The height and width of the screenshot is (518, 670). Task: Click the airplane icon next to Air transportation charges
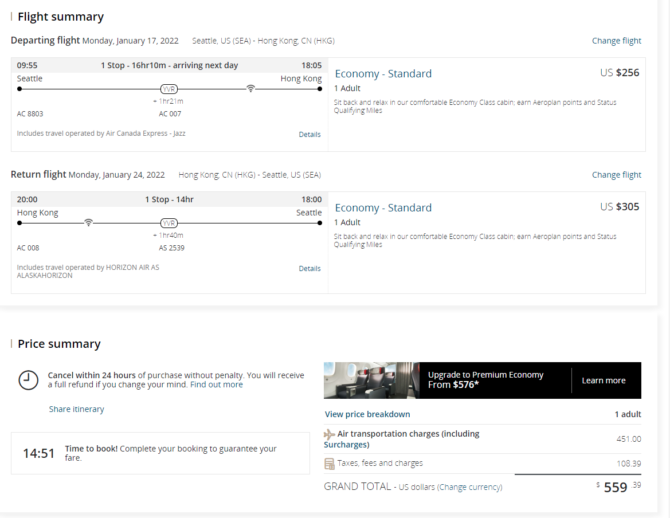[x=329, y=434]
